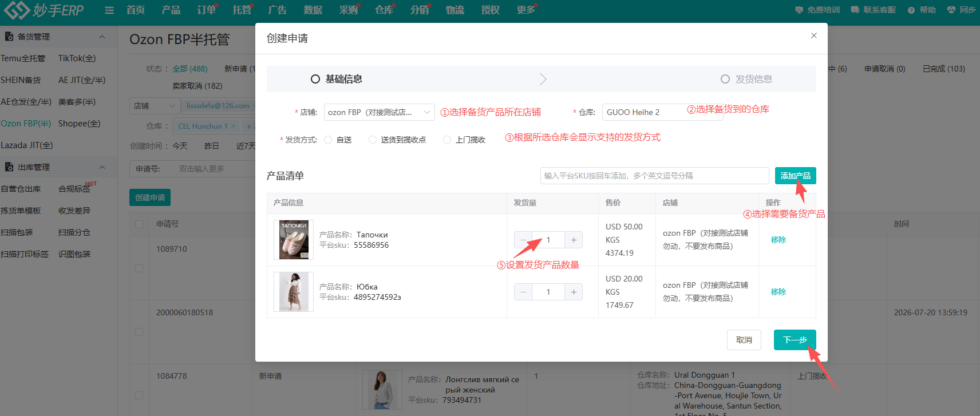The height and width of the screenshot is (416, 980).
Task: Filter by 全部 (488) status tab
Action: pos(190,69)
